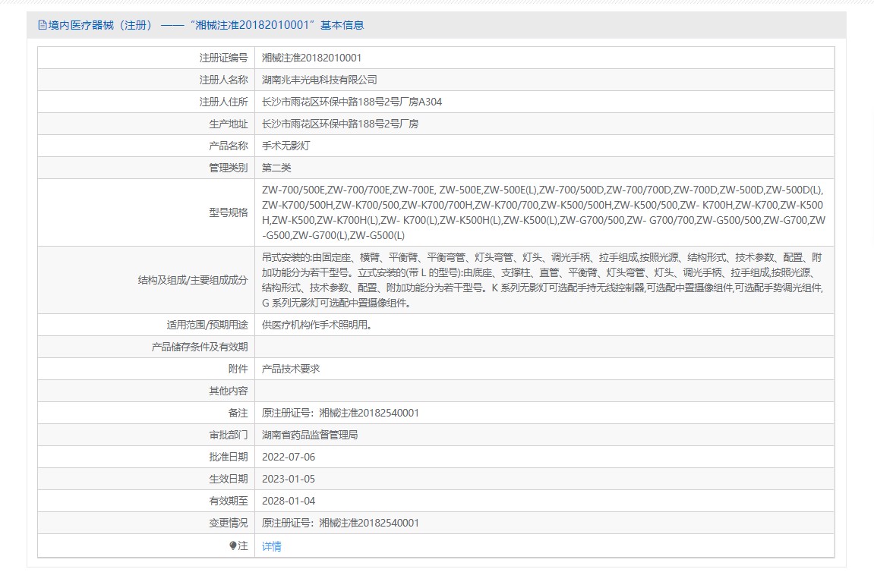Viewport: 874px width, 588px height.
Task: Click the 变更情况 label cell
Action: [x=146, y=523]
